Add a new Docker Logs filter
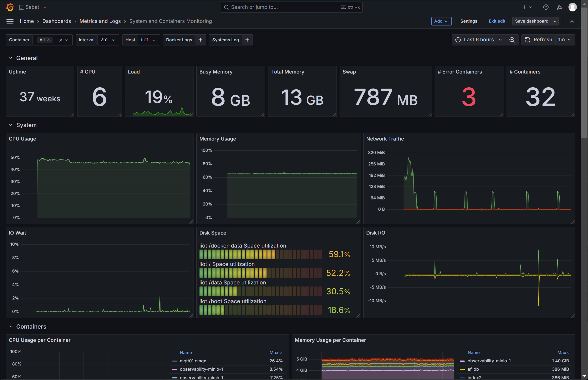 [x=201, y=40]
